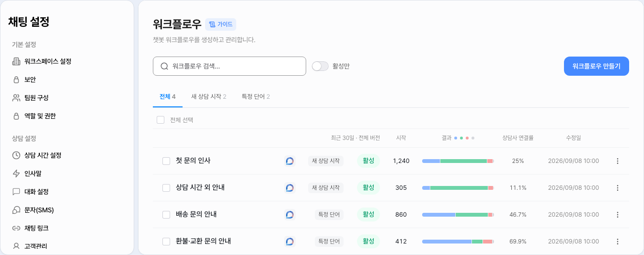Click the 보안 lock icon
Screen dimensions: 644x255
point(16,80)
